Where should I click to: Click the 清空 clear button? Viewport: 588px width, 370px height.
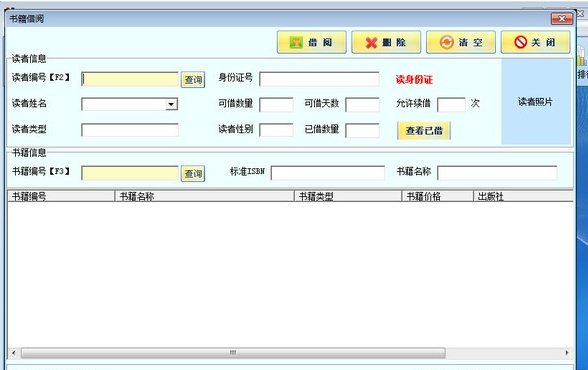coord(460,42)
